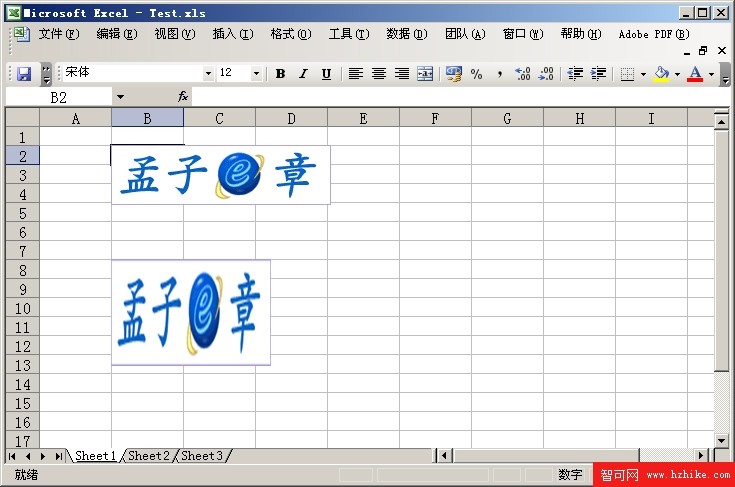735x487 pixels.
Task: Open Adobe PDF(B) menu
Action: 654,34
